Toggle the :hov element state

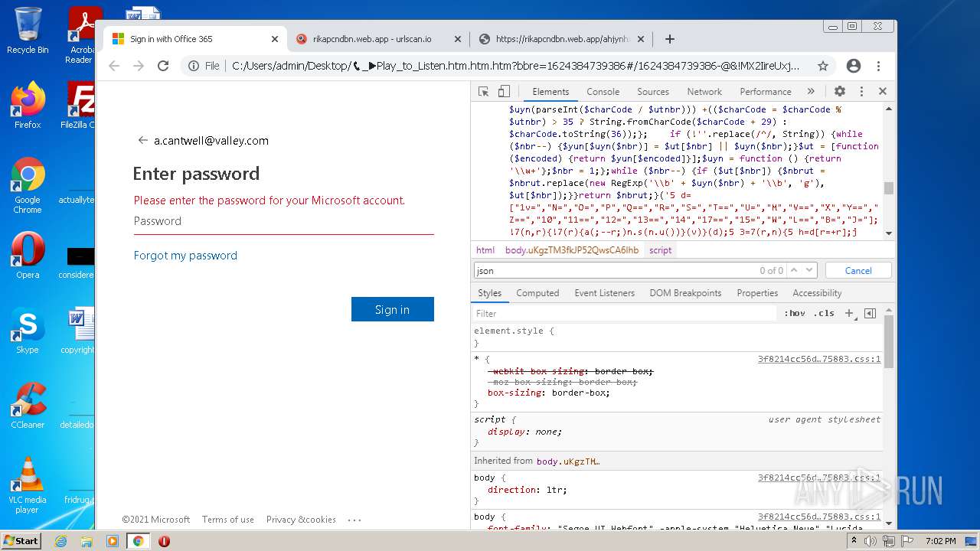pos(795,313)
